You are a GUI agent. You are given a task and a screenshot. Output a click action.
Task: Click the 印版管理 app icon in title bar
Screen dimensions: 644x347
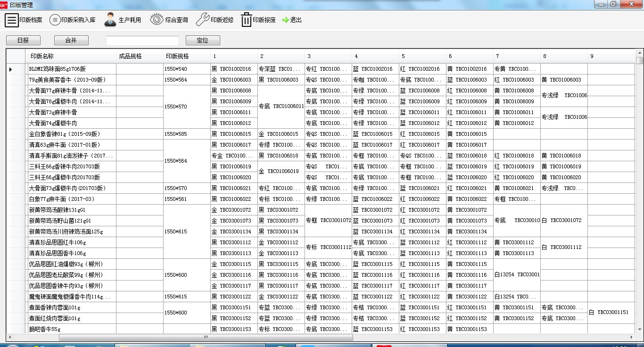pyautogui.click(x=4, y=5)
